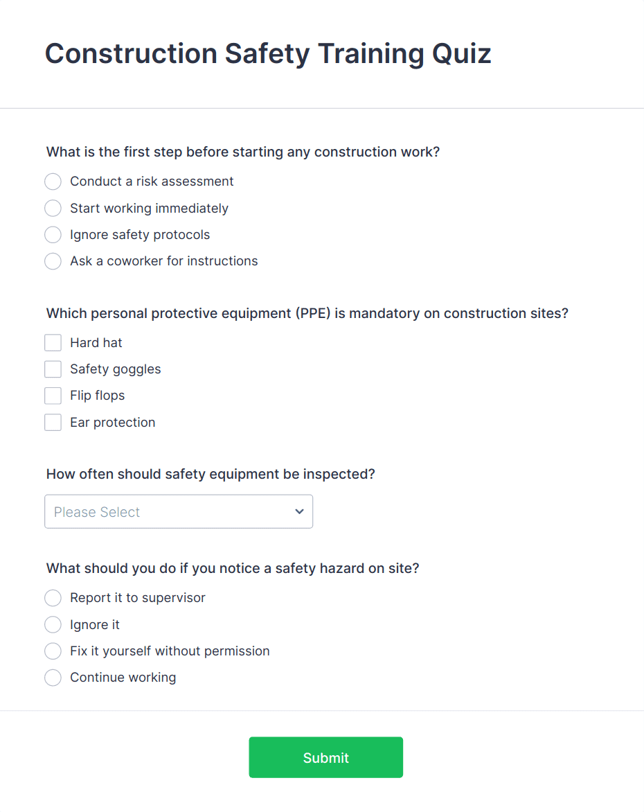Click the green Submit button
Viewport: 644px width, 812px height.
tap(325, 757)
